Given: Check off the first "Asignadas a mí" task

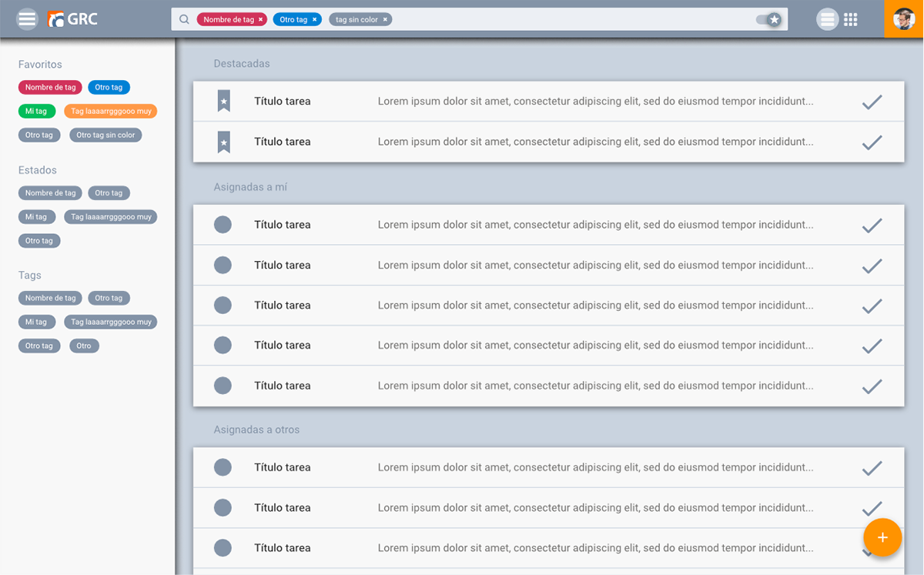Looking at the screenshot, I should (x=872, y=226).
